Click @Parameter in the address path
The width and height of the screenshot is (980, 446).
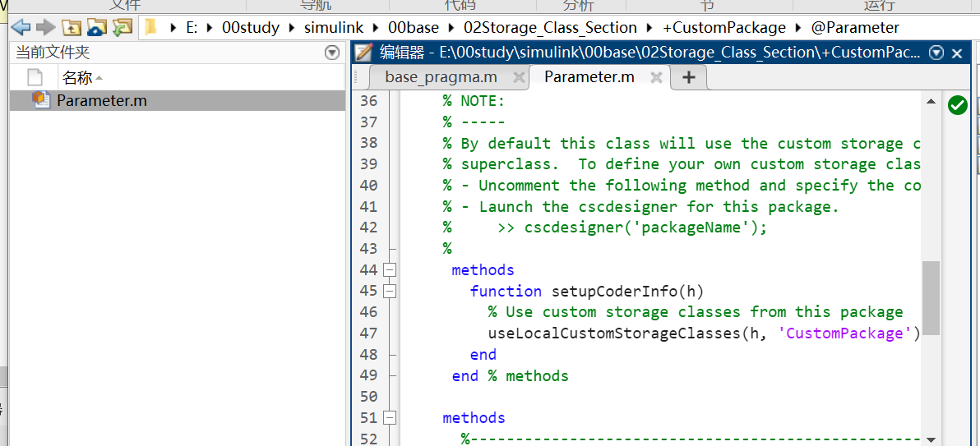tap(855, 27)
